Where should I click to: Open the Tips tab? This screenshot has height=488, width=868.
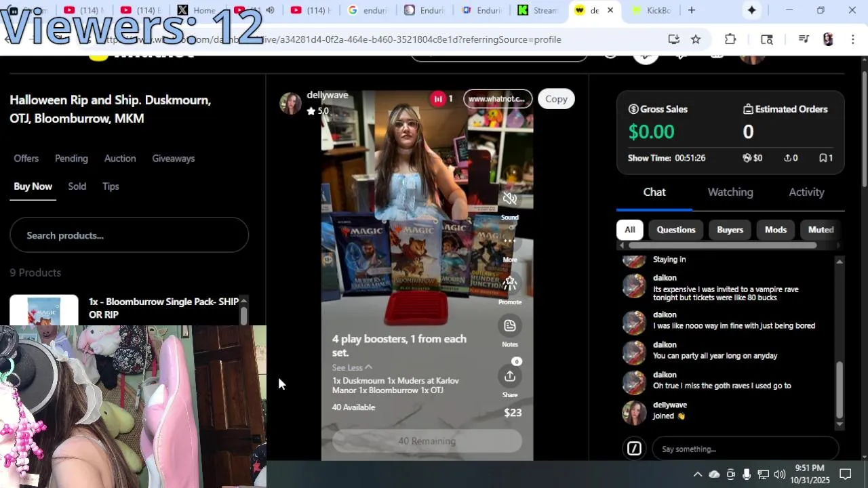pyautogui.click(x=111, y=186)
